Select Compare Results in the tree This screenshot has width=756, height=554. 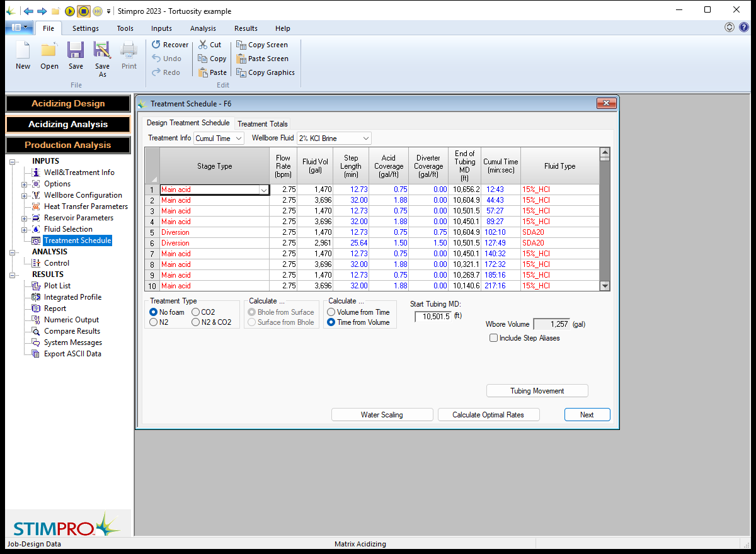click(x=72, y=331)
